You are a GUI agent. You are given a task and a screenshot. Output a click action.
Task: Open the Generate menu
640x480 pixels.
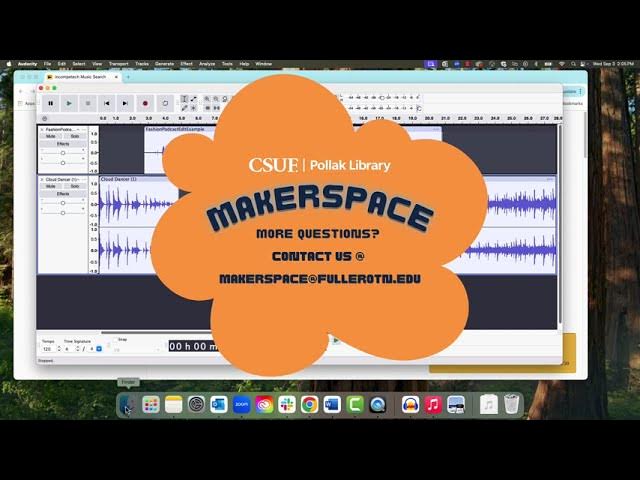click(x=164, y=64)
